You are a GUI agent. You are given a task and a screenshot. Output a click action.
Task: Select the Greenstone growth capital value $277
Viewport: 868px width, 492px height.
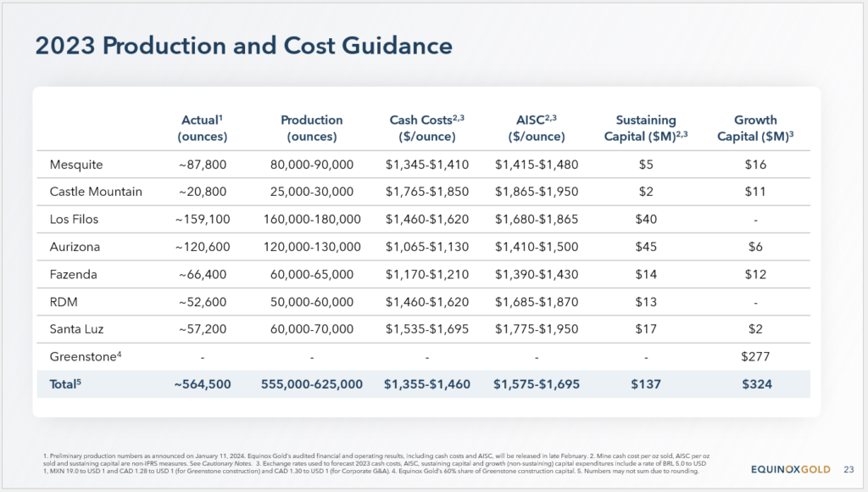tap(755, 357)
